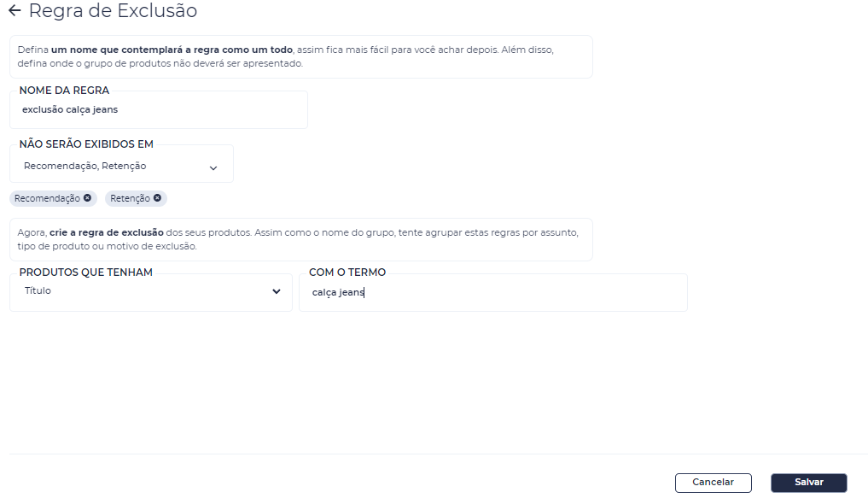Click the arrow icon next to Título
Image resolution: width=868 pixels, height=504 pixels.
tap(277, 291)
